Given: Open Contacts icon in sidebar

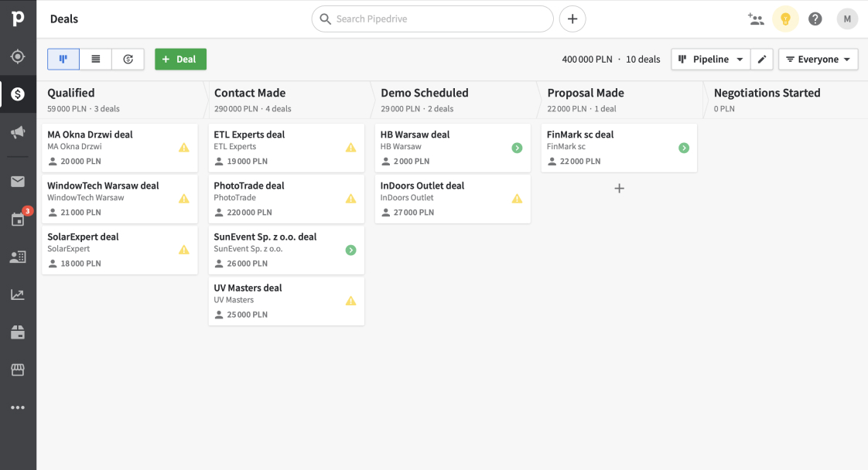Looking at the screenshot, I should pyautogui.click(x=18, y=257).
